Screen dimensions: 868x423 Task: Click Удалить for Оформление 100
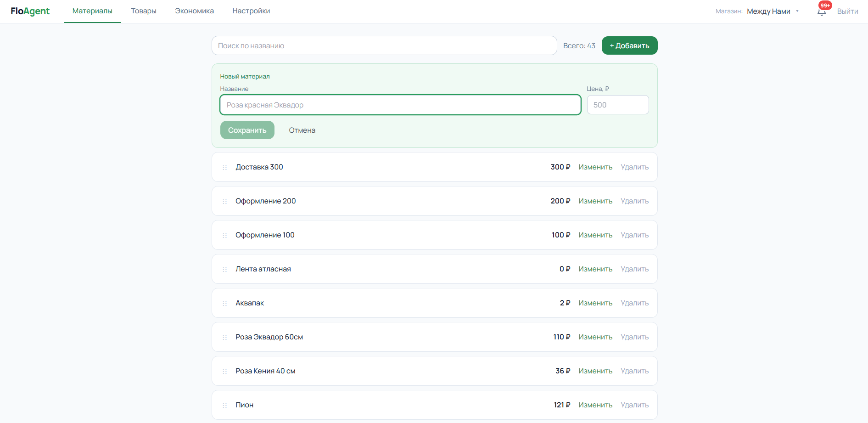(635, 235)
